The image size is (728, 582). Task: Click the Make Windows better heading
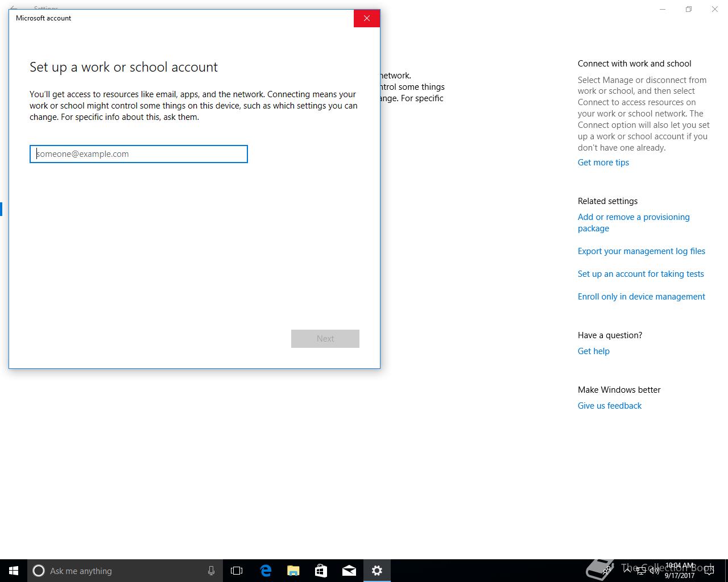click(x=619, y=390)
